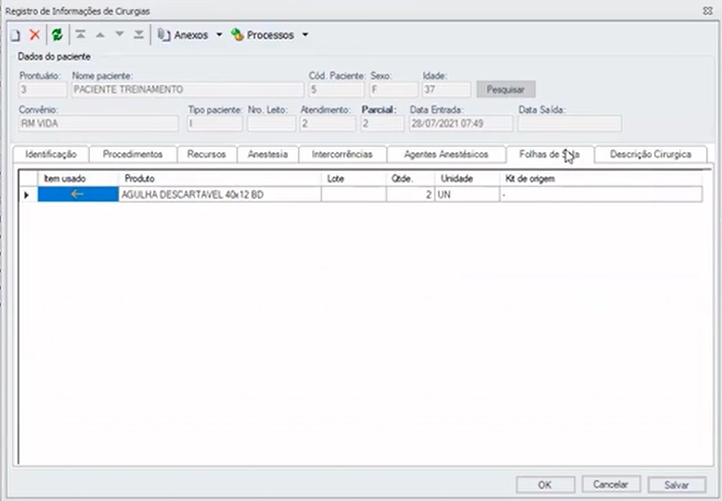
Task: Click the green refresh arrows icon
Action: point(57,35)
